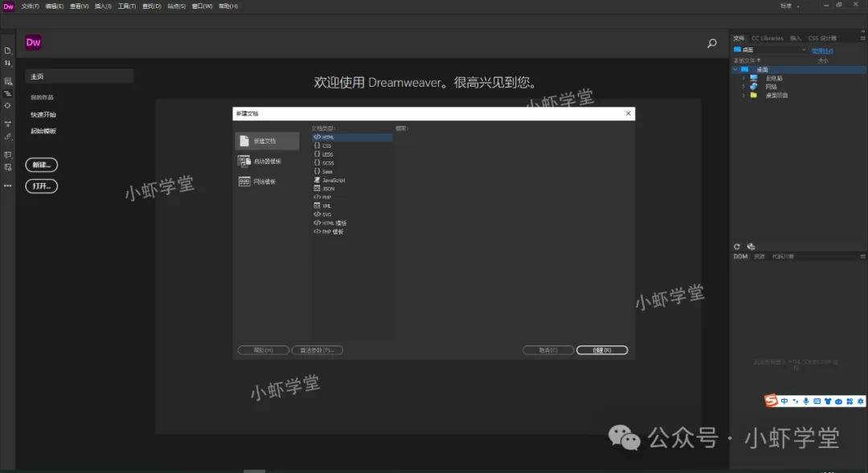The image size is (868, 473).
Task: Open the 窗口(W) menu
Action: (202, 6)
